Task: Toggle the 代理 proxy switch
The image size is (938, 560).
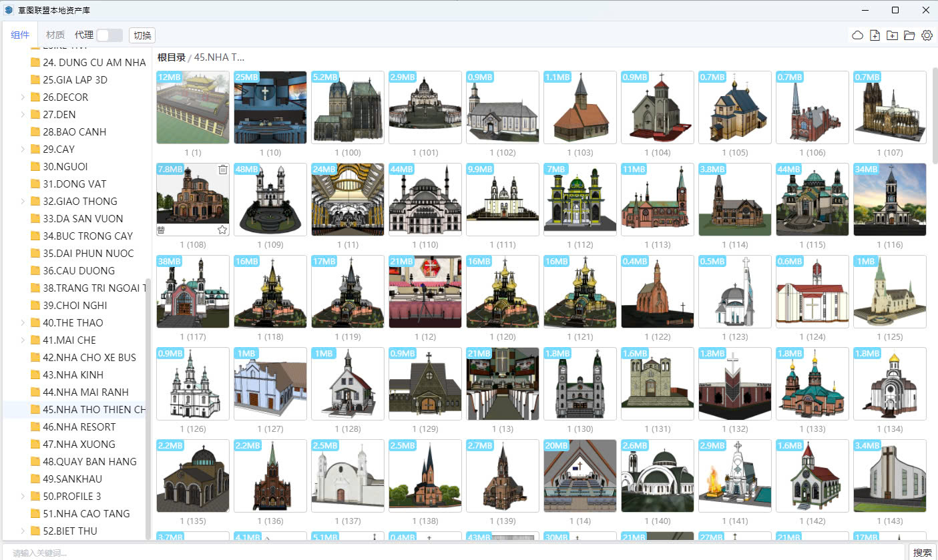Action: tap(109, 35)
